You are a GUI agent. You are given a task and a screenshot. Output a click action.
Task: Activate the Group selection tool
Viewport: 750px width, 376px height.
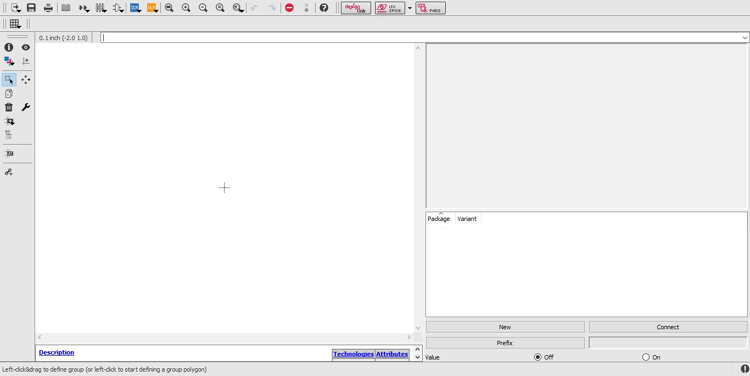tap(9, 79)
